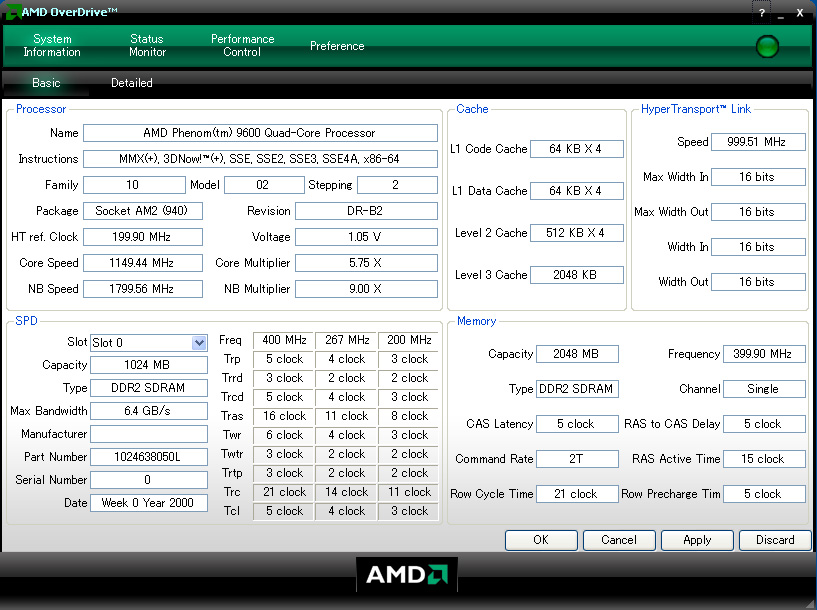Select the Basic tab
Image resolution: width=817 pixels, height=610 pixels.
click(x=46, y=83)
